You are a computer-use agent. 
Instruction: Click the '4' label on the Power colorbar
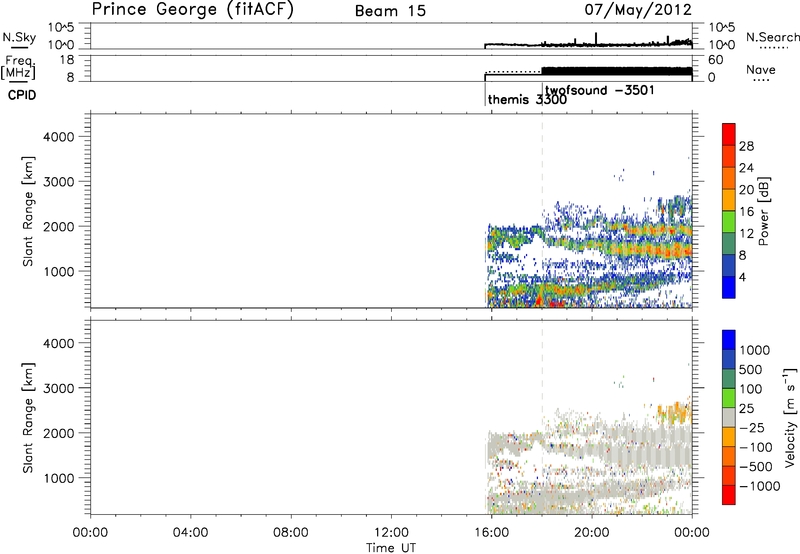742,277
